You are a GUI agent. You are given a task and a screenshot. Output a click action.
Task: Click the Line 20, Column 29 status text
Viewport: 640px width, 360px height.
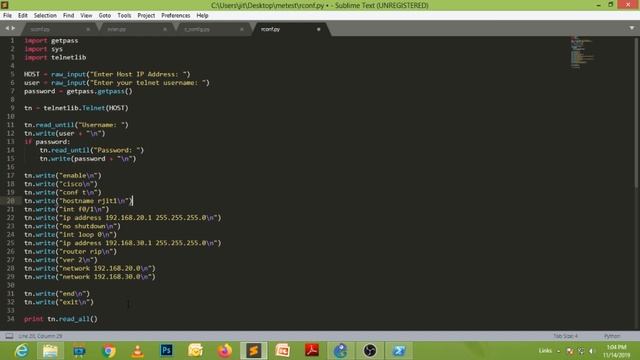(40, 336)
